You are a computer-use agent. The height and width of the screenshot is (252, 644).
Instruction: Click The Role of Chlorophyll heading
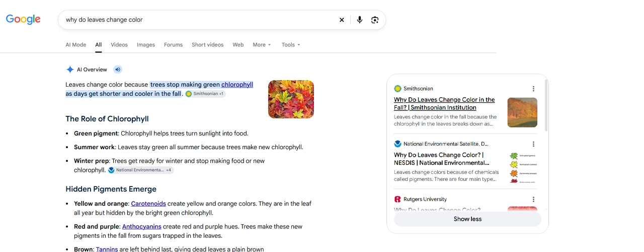pyautogui.click(x=107, y=119)
